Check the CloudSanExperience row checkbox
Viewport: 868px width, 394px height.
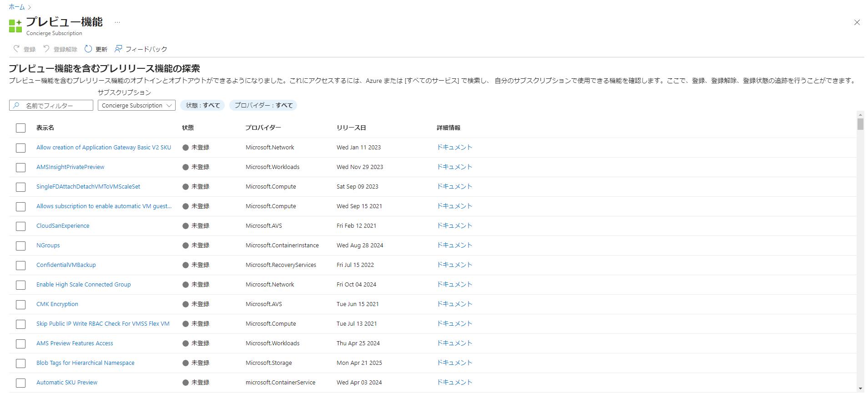21,226
